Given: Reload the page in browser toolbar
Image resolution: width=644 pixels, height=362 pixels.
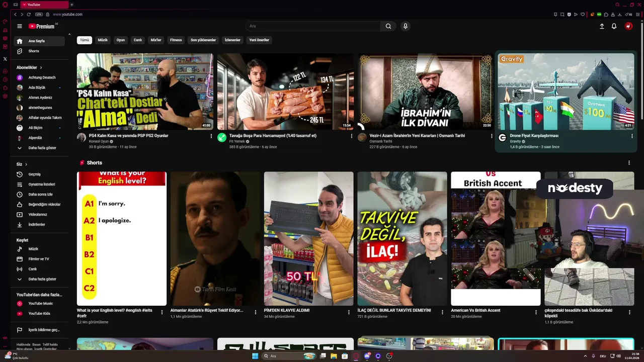Looking at the screenshot, I should (29, 14).
